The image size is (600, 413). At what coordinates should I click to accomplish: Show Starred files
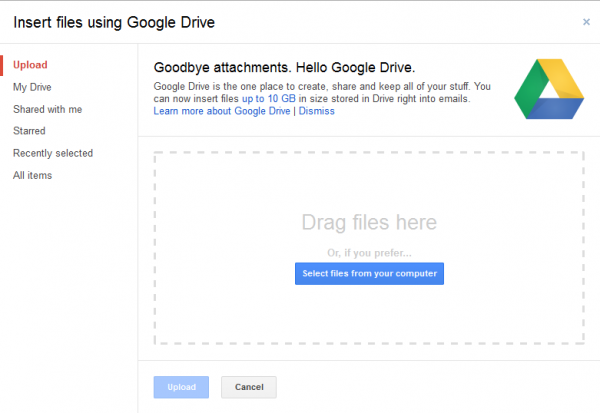coord(29,131)
